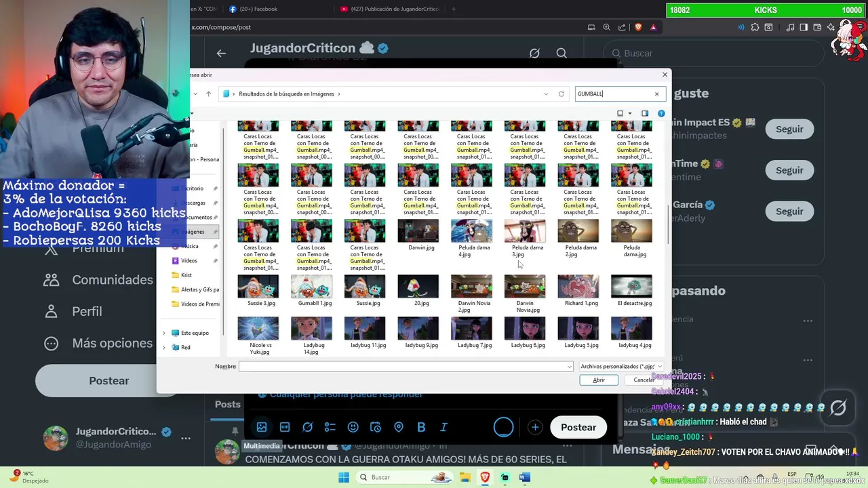Screen dimensions: 868x488
Task: Schedule the post with calendar icon
Action: click(x=376, y=427)
